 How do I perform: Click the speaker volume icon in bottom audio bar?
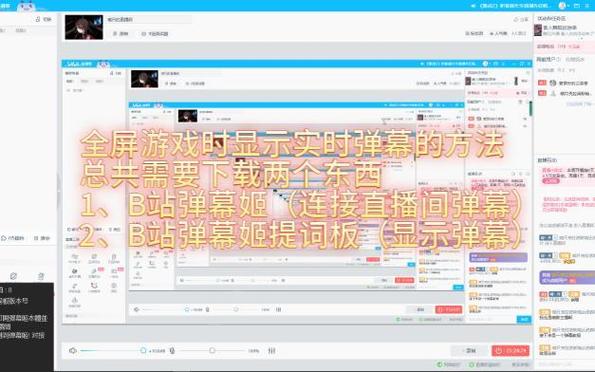(73, 350)
